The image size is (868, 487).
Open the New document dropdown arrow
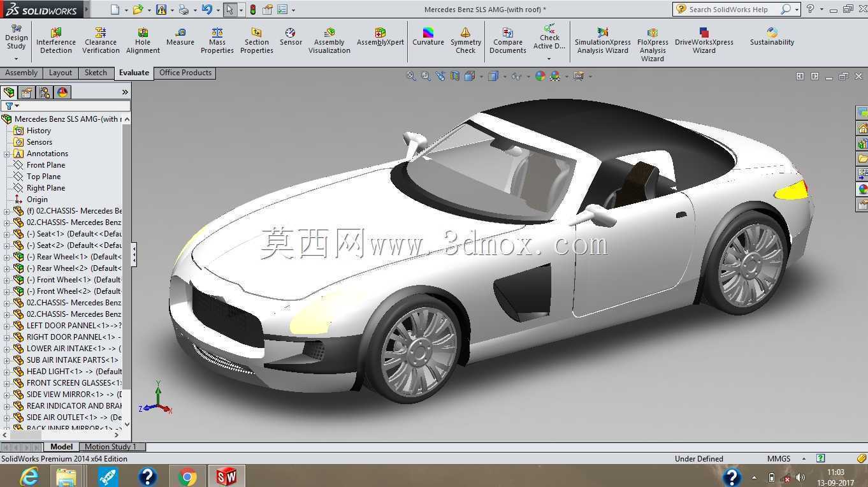tap(126, 10)
